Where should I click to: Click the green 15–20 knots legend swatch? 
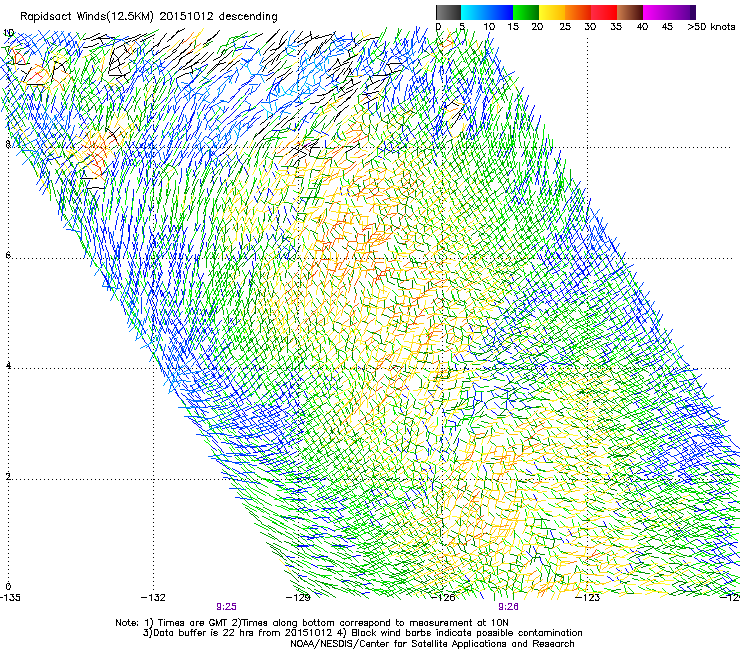[x=526, y=12]
